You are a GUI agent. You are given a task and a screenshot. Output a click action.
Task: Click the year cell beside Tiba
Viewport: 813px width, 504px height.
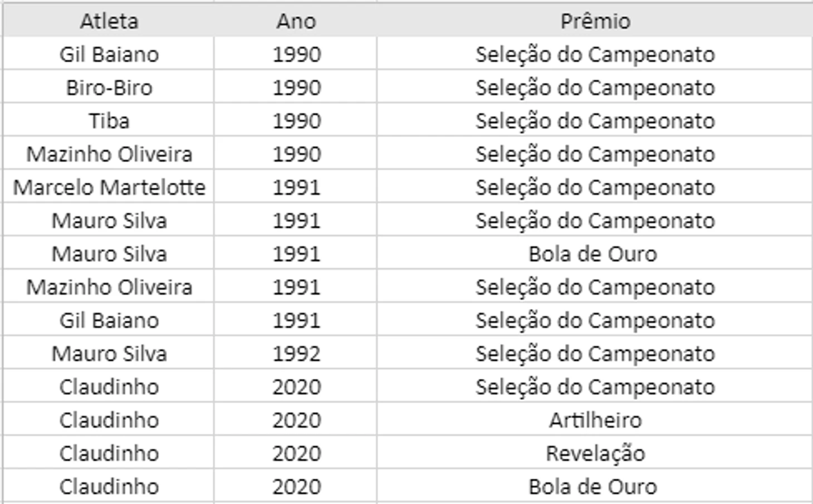tap(296, 121)
